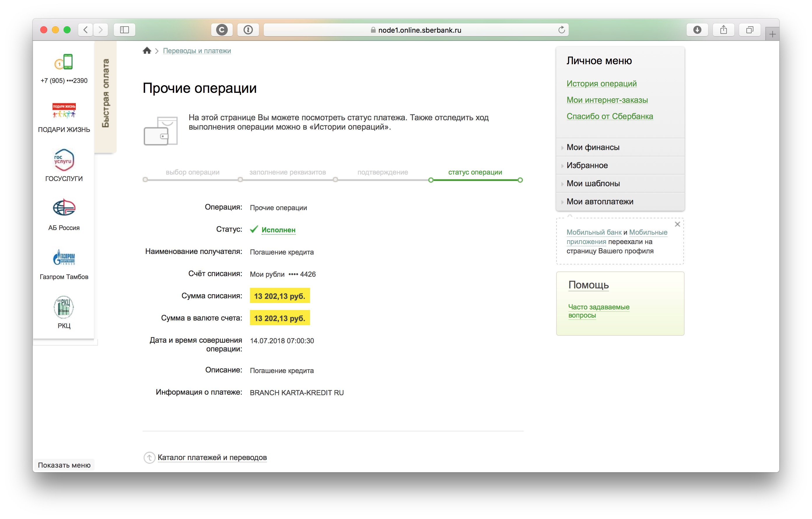Click the Safari back arrow button
This screenshot has width=812, height=519.
[86, 30]
